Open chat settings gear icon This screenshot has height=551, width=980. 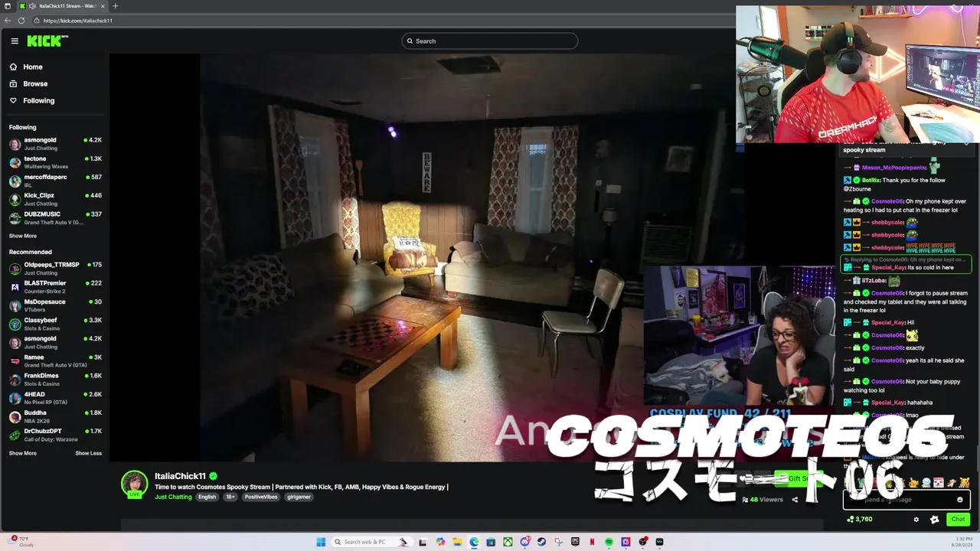pos(916,520)
